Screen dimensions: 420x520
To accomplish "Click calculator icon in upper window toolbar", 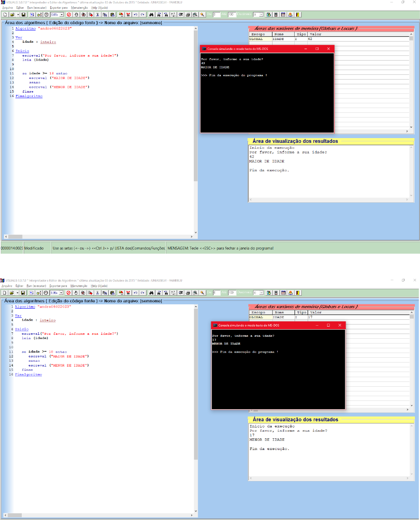I will pos(276,15).
